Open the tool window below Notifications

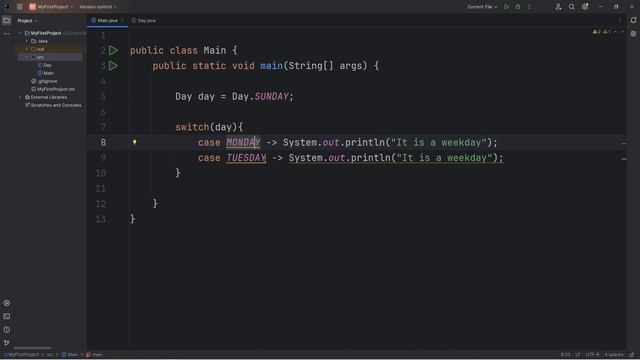[633, 34]
